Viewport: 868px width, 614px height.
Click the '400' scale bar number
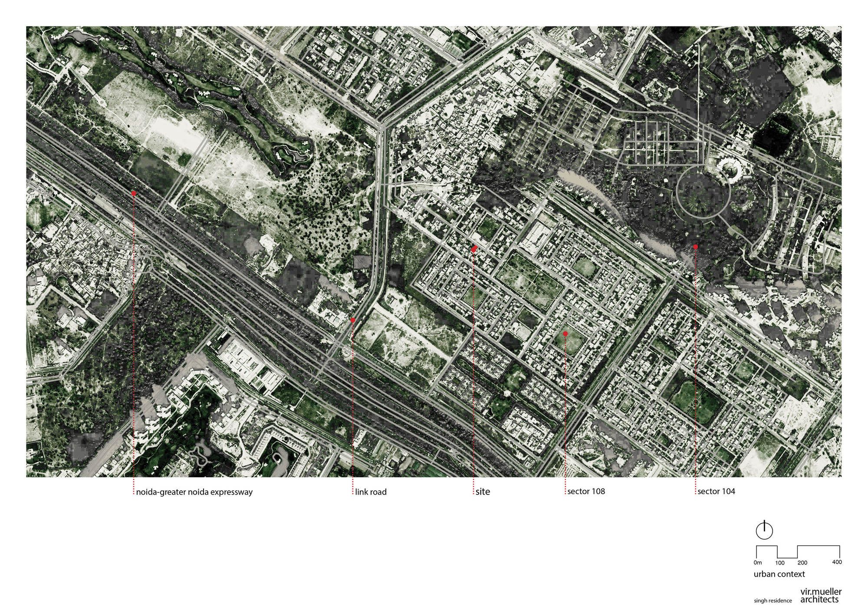pos(837,562)
